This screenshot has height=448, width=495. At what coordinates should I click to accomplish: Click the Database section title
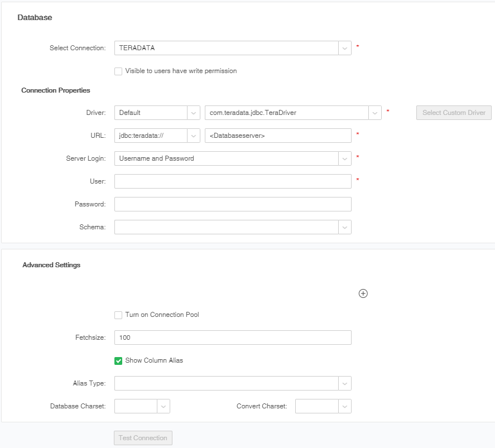pyautogui.click(x=35, y=17)
